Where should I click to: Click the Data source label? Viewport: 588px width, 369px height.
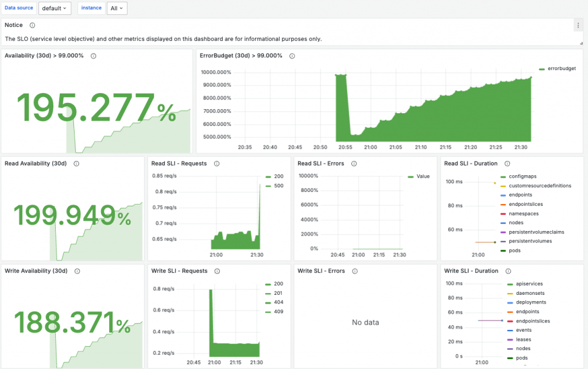click(19, 8)
